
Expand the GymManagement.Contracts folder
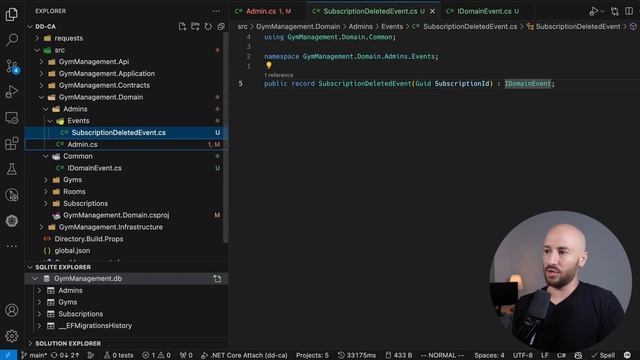[41, 85]
